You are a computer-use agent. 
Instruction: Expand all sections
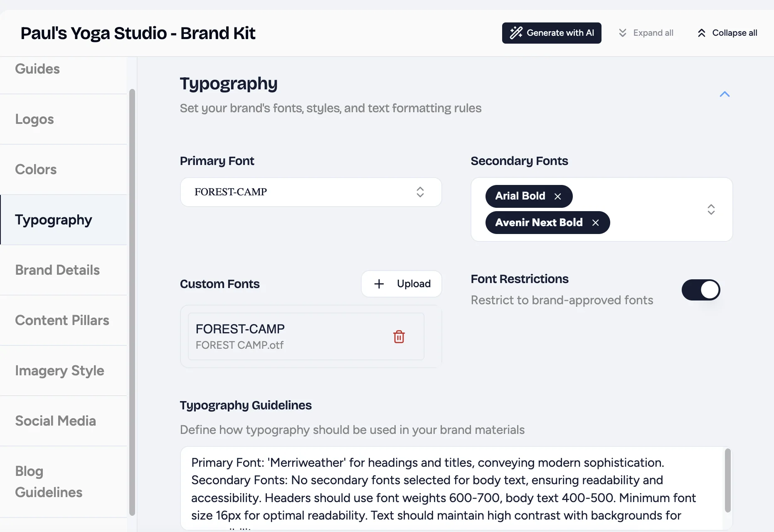click(x=646, y=33)
